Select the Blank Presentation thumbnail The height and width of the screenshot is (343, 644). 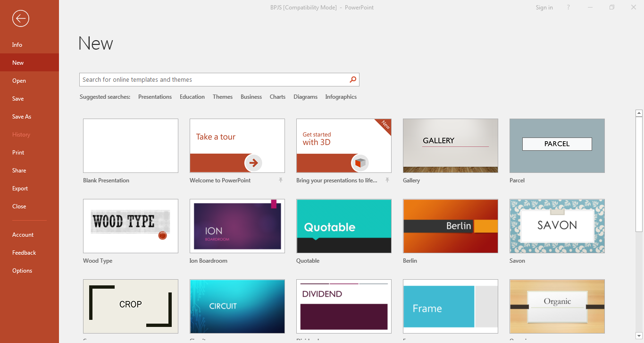[131, 146]
